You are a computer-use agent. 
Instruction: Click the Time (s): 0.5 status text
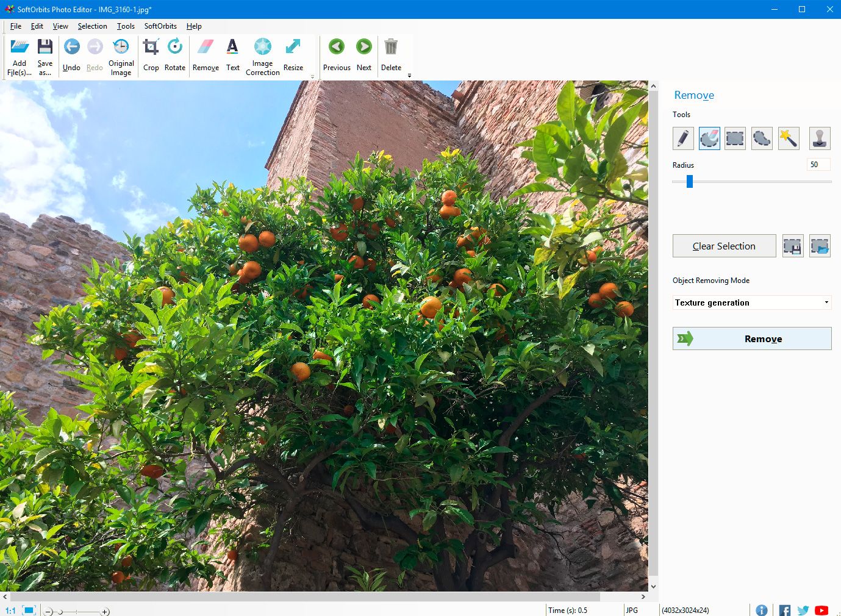[x=567, y=611]
